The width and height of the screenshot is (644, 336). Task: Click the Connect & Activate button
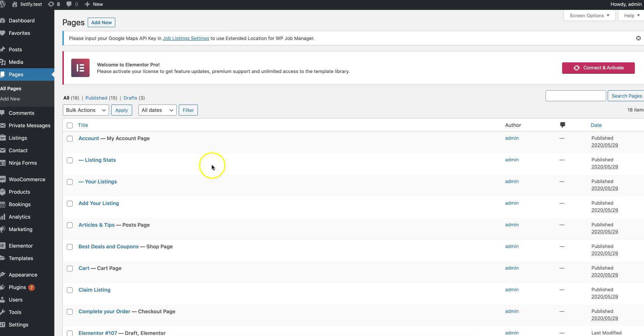coord(598,68)
